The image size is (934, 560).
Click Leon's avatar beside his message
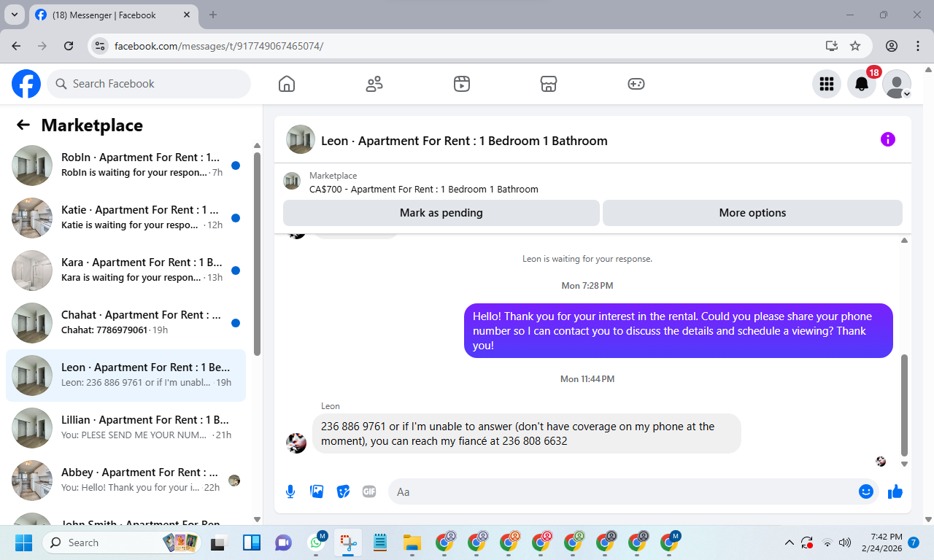(x=296, y=443)
